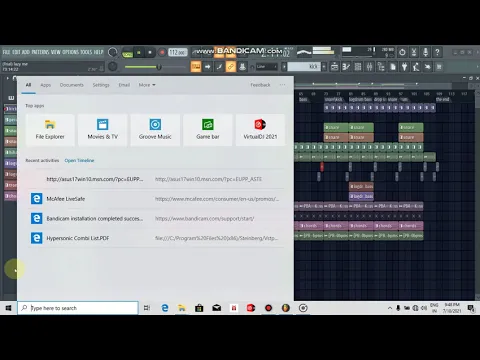This screenshot has width=480, height=360.
Task: Open the Line snap dropdown
Action: point(266,67)
